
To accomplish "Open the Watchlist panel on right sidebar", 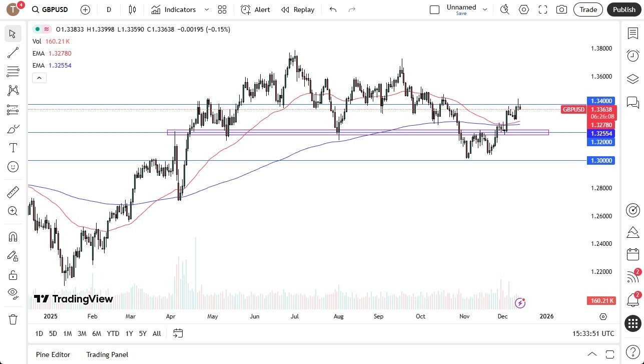I will [x=632, y=33].
